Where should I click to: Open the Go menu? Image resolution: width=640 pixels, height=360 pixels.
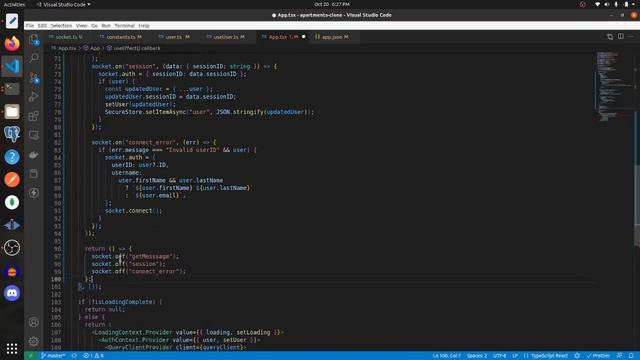(x=94, y=25)
